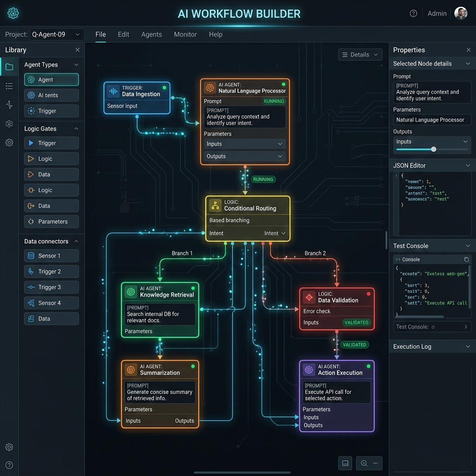The height and width of the screenshot is (476, 476).
Task: Collapse the Data connectors section
Action: 76,241
